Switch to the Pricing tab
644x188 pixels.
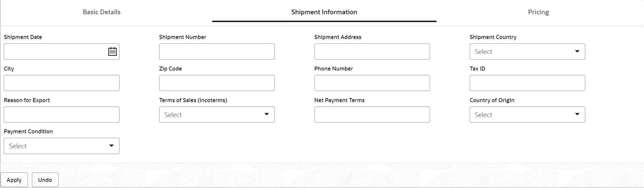click(x=538, y=12)
